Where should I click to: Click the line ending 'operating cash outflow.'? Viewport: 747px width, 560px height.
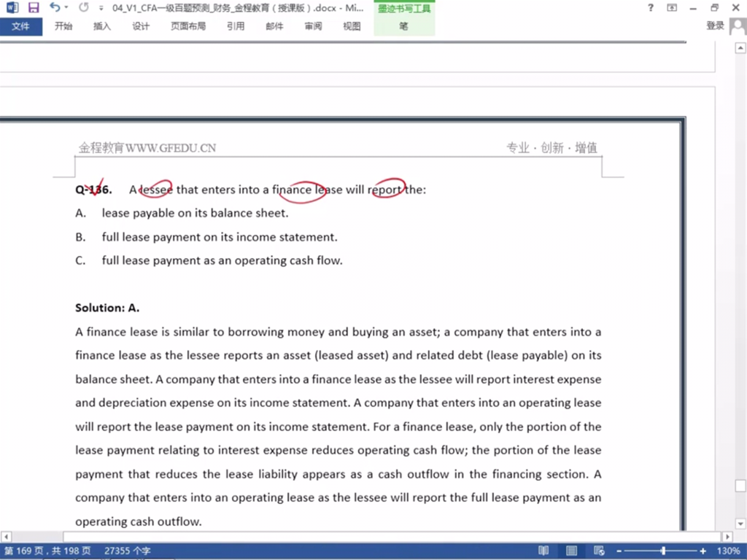click(x=139, y=521)
